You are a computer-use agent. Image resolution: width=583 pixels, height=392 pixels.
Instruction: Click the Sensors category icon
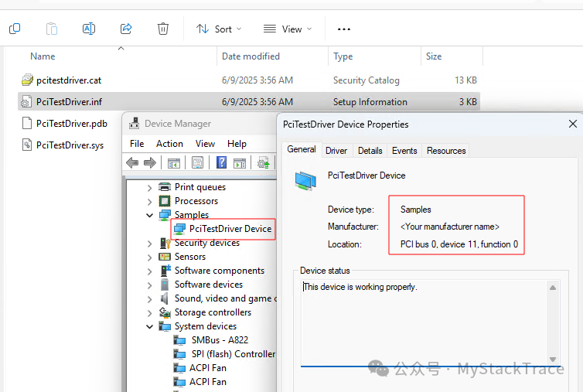[x=165, y=257]
